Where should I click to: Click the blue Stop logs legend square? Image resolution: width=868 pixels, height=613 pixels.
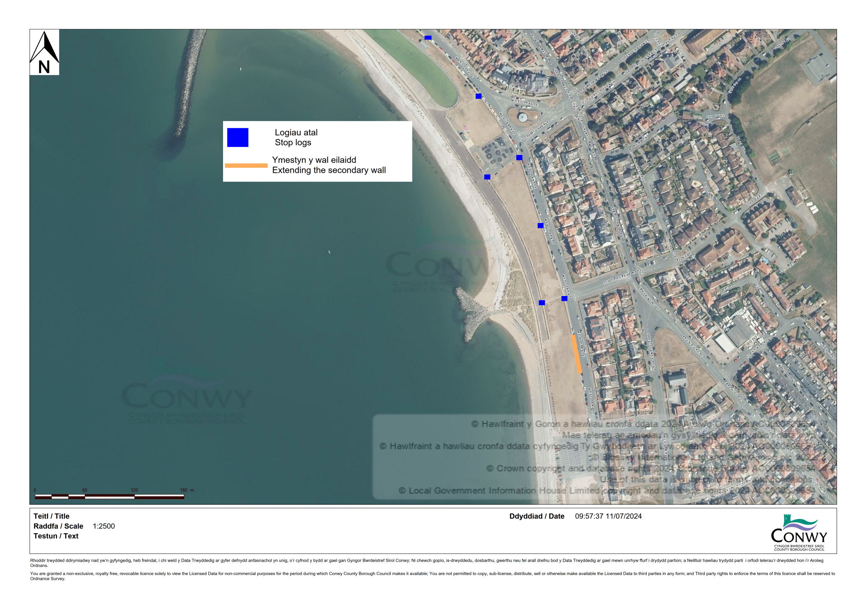point(237,137)
